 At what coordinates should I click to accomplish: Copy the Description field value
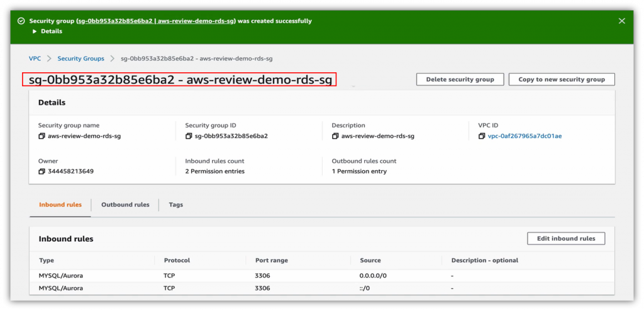pos(335,136)
